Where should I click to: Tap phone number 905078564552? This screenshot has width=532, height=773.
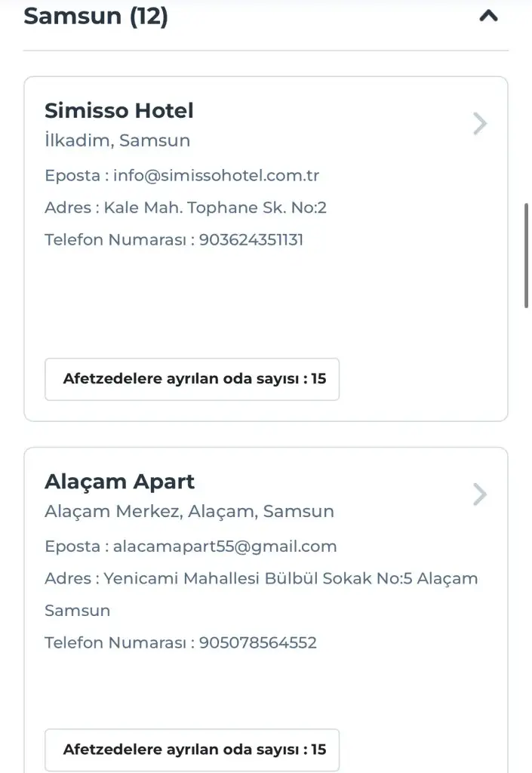point(258,643)
